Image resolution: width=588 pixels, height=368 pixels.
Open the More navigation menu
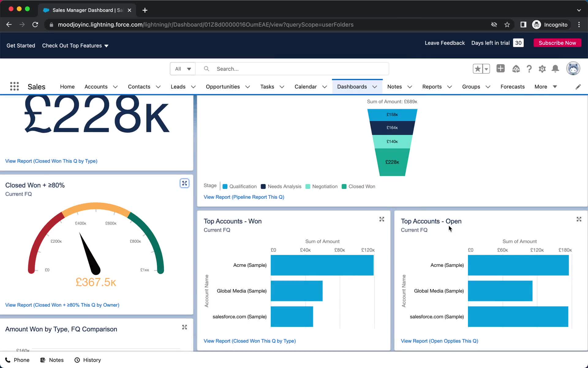click(x=545, y=87)
